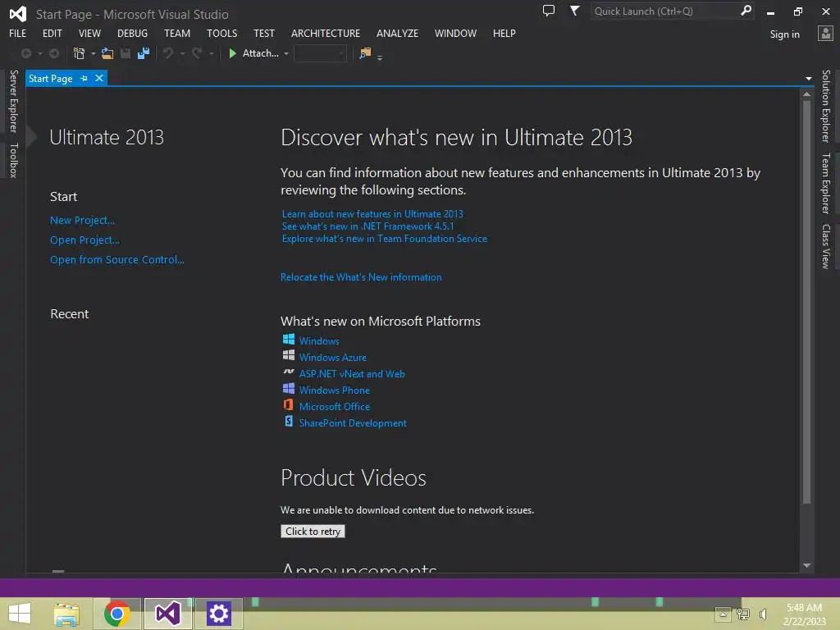
Task: Open the settings gear app in taskbar
Action: (218, 614)
